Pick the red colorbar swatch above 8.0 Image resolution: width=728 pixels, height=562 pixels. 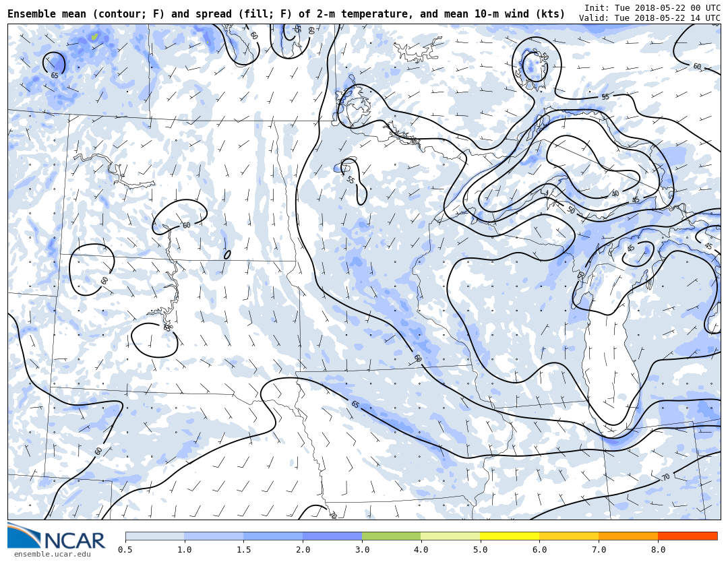[x=688, y=536]
